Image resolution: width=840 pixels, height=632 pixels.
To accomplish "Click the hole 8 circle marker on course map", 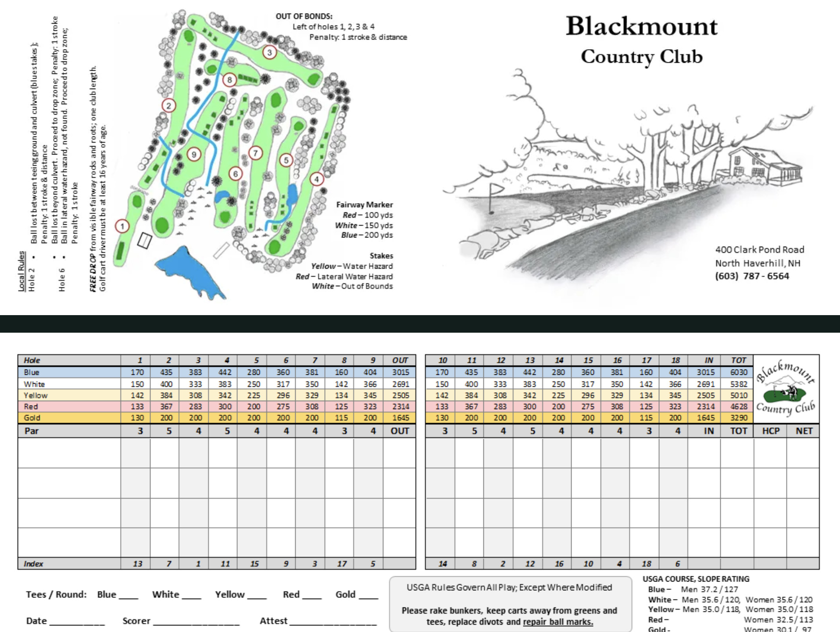I will pos(229,80).
